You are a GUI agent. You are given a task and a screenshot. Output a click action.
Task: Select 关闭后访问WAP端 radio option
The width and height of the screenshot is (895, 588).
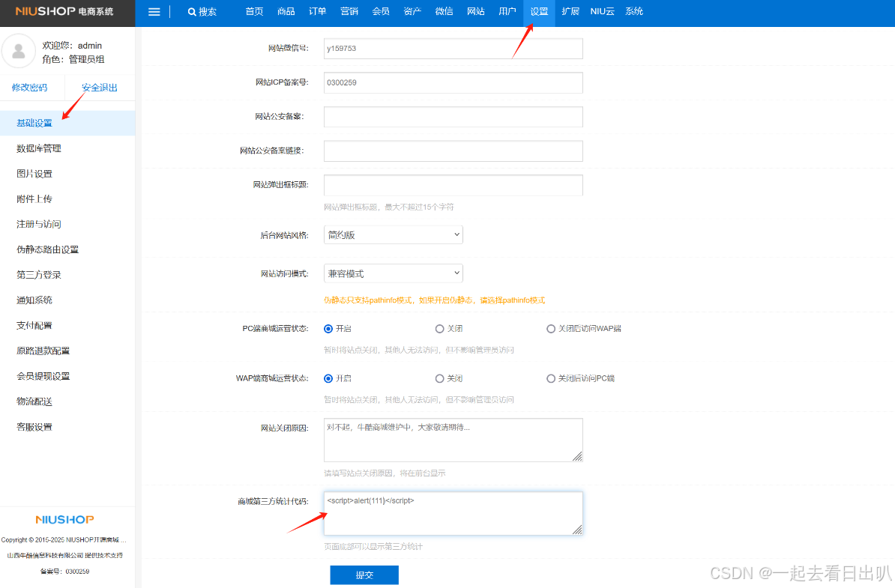point(551,329)
